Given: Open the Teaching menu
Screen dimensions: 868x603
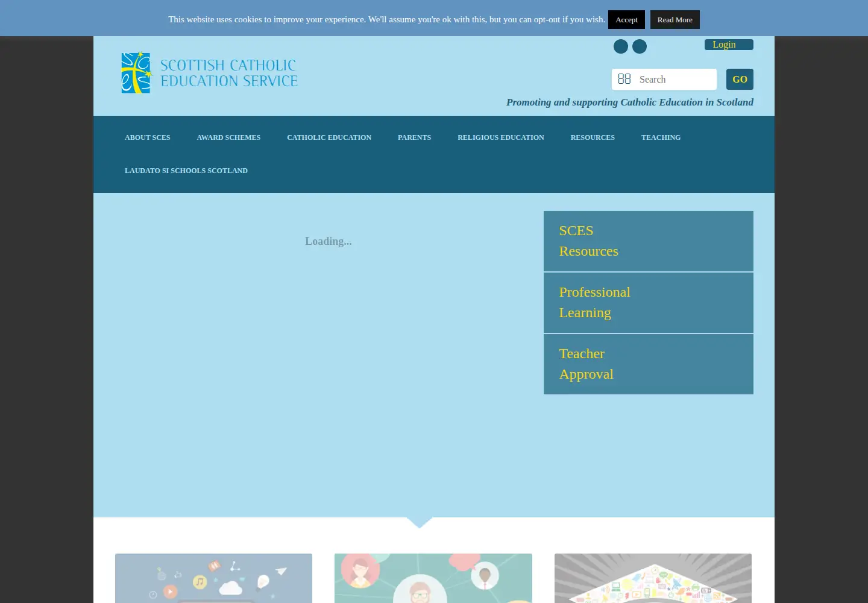Looking at the screenshot, I should pos(661,137).
